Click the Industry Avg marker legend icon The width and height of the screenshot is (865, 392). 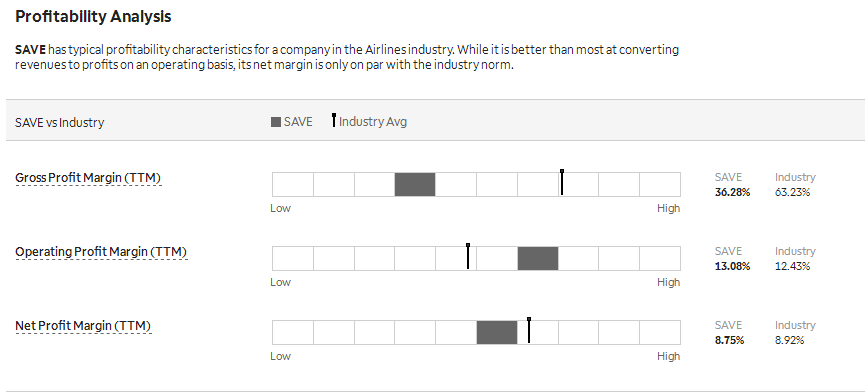[334, 120]
